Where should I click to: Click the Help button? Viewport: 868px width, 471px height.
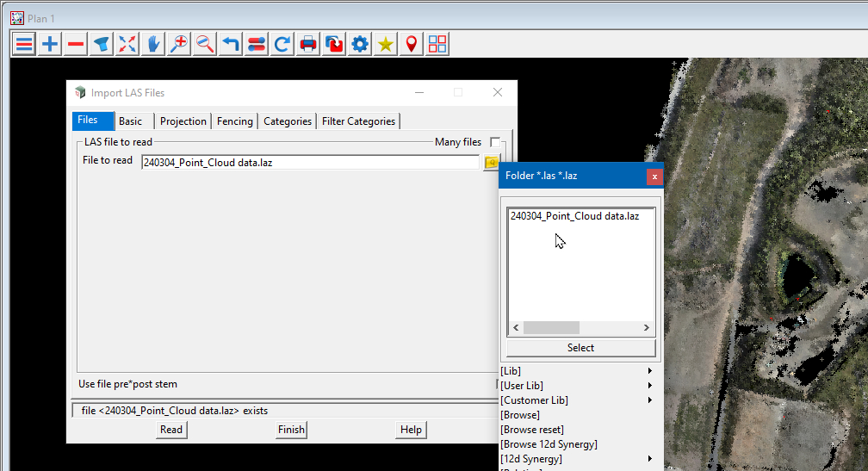click(411, 430)
